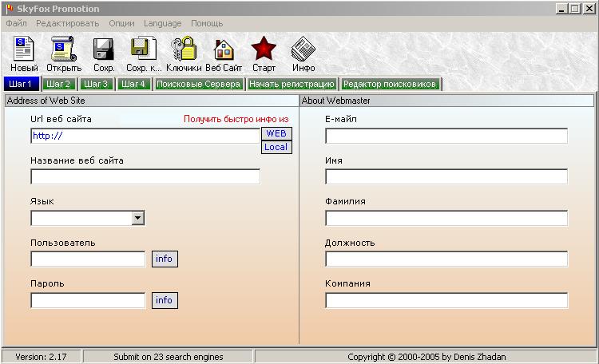The width and height of the screenshot is (599, 364).
Task: Click the Название веб сайта input field
Action: point(145,177)
